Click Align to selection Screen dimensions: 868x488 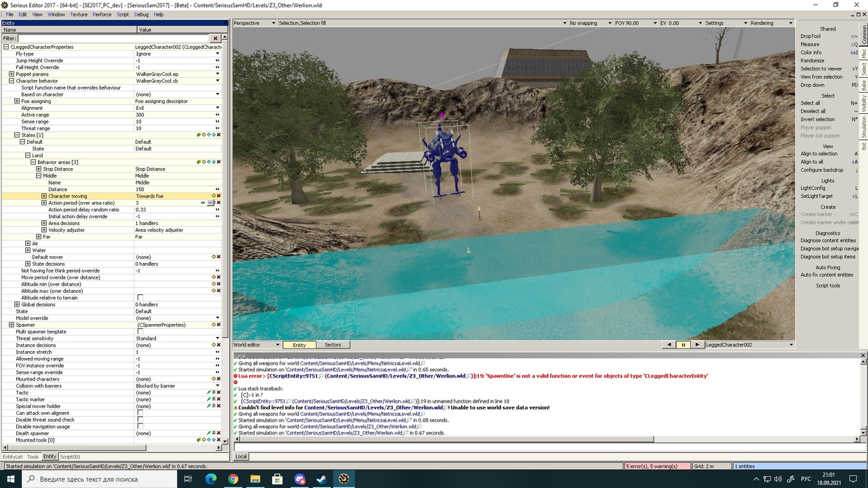tap(819, 154)
